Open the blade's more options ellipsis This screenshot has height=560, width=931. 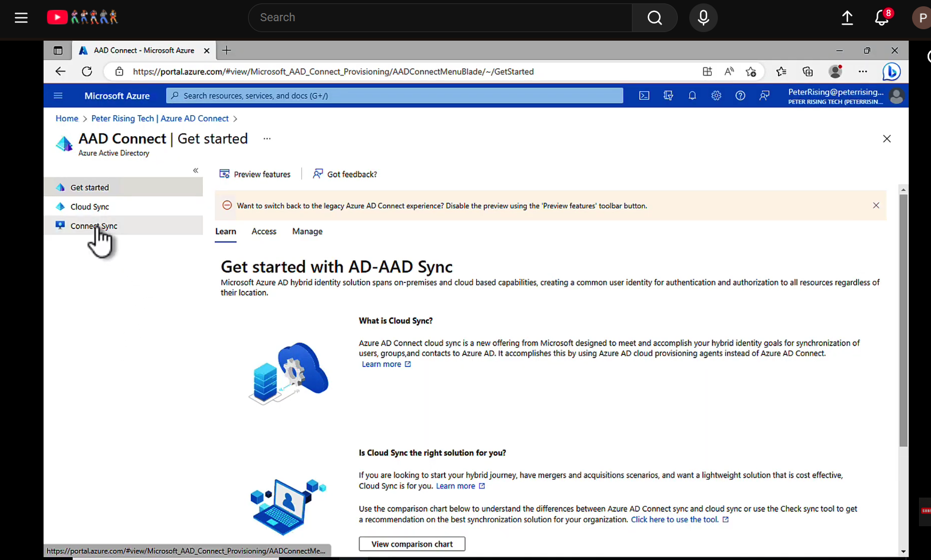point(267,139)
